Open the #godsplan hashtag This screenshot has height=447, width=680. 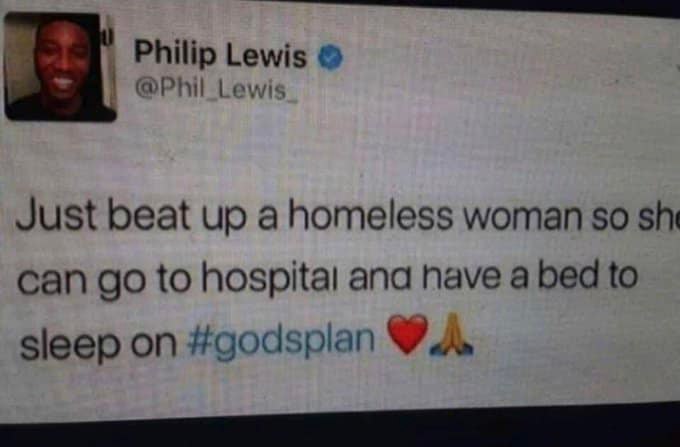click(281, 342)
